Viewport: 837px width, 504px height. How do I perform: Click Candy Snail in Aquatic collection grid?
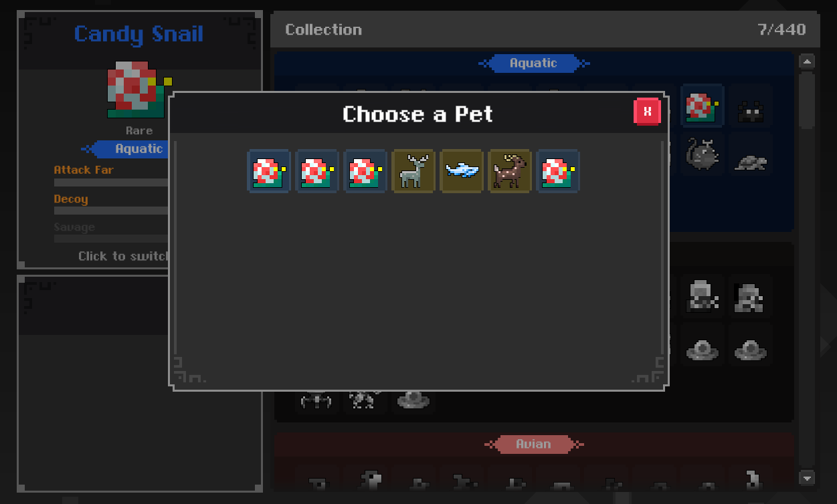tap(703, 106)
